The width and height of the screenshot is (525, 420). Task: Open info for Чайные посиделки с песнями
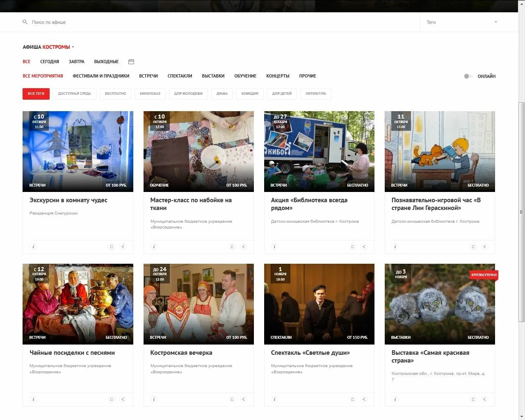click(34, 399)
